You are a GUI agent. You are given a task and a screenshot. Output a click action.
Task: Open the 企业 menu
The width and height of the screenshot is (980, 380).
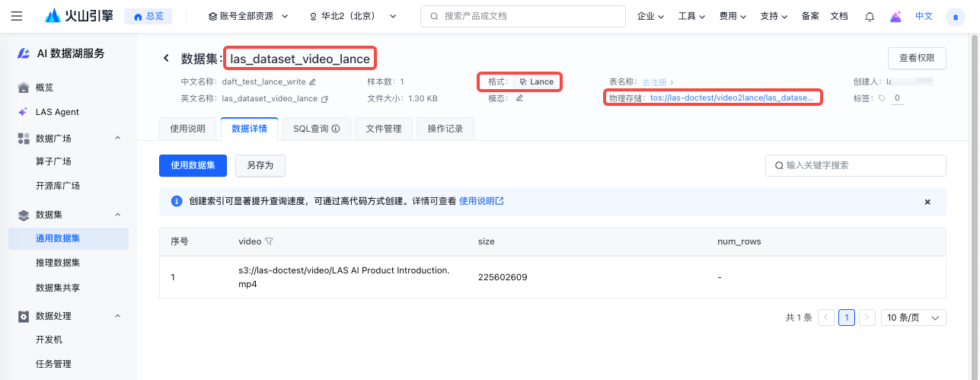pos(650,16)
